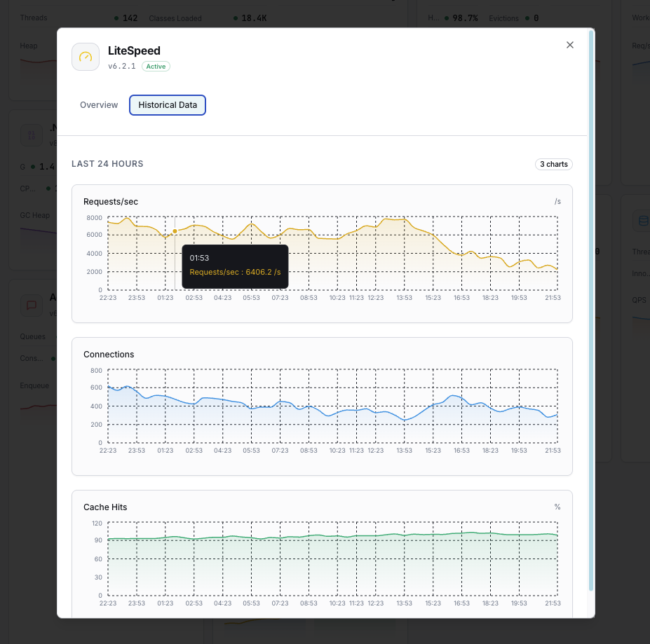Click the green status dot beside Threads 142
The width and height of the screenshot is (650, 644).
(x=116, y=18)
